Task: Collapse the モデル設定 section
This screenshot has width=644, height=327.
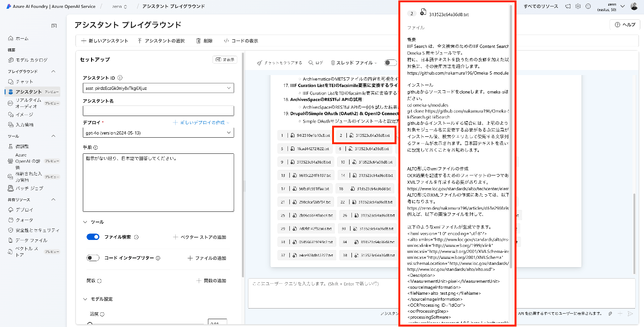Action: 86,299
